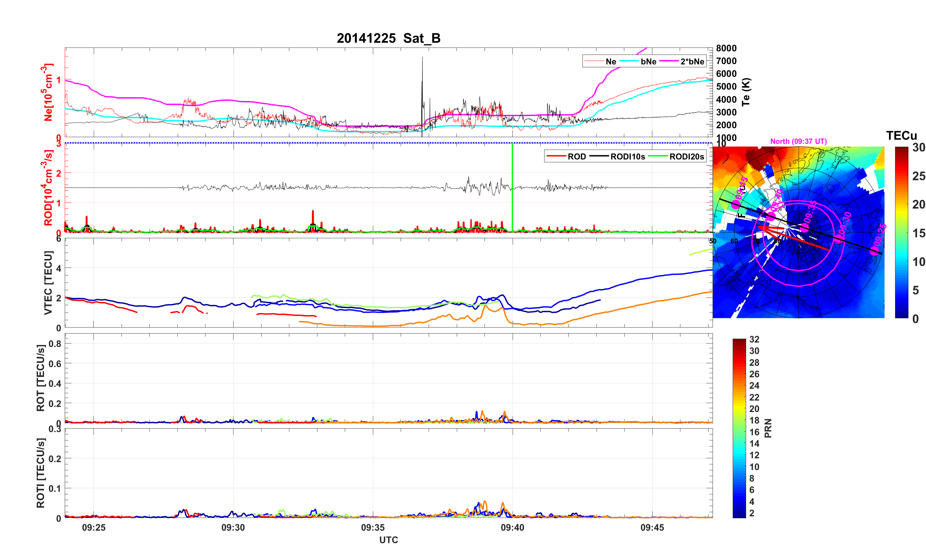Click the UTC x-axis label
This screenshot has width=926, height=560.
388,540
